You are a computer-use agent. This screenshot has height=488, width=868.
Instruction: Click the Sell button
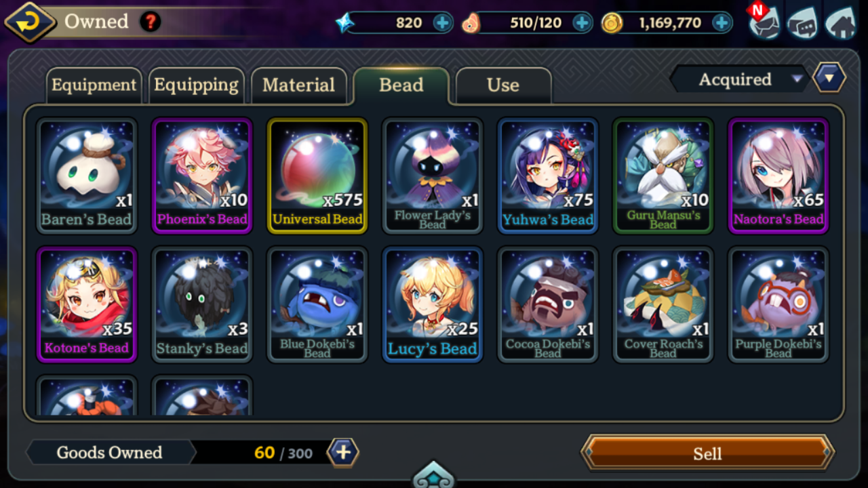(707, 453)
